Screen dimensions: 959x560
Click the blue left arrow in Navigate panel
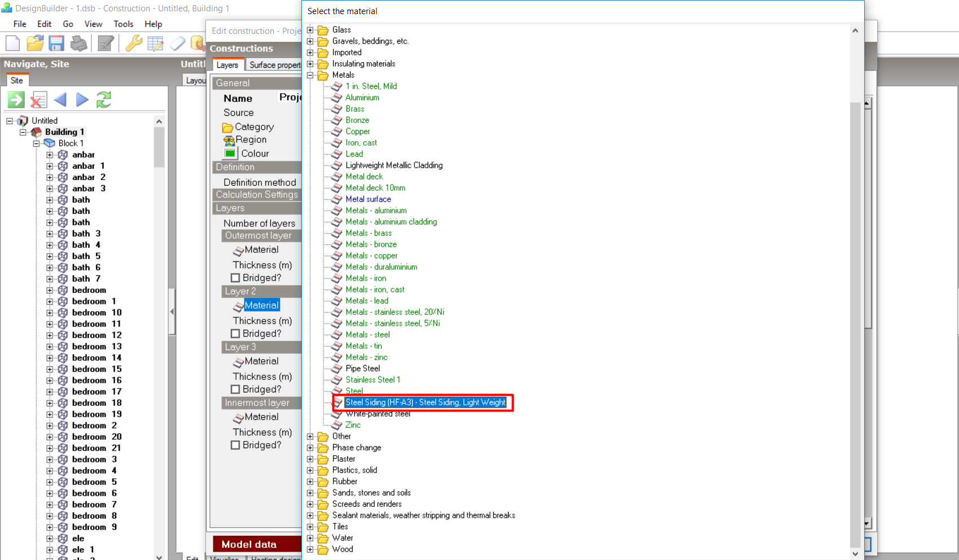point(60,100)
